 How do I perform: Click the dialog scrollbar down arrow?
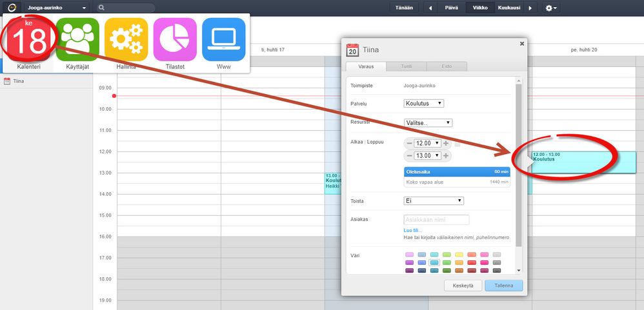coord(519,271)
